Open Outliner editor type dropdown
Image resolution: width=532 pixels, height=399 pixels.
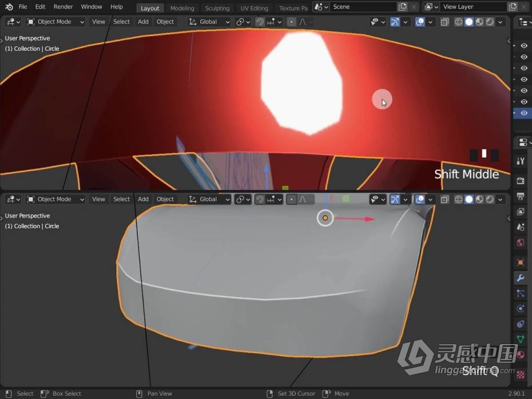(x=524, y=22)
